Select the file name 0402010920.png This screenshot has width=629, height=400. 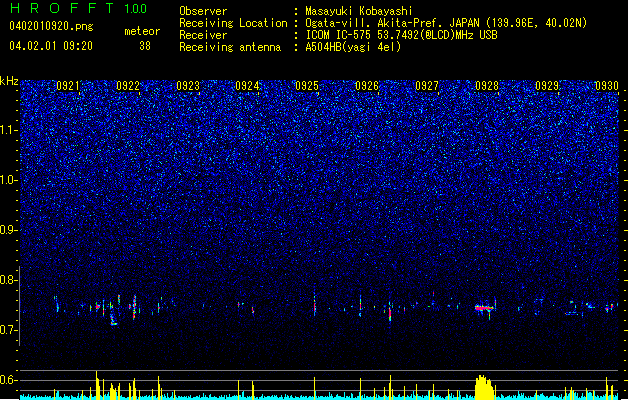(x=51, y=26)
